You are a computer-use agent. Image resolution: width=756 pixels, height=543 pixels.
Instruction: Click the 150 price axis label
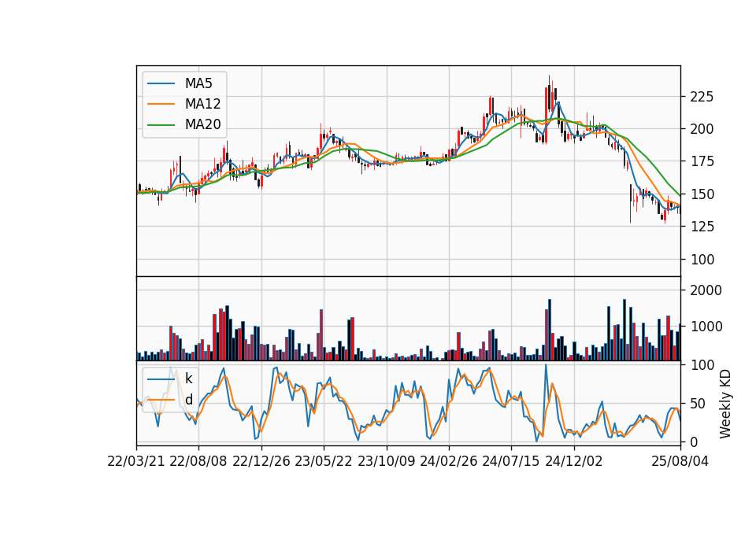(x=702, y=194)
